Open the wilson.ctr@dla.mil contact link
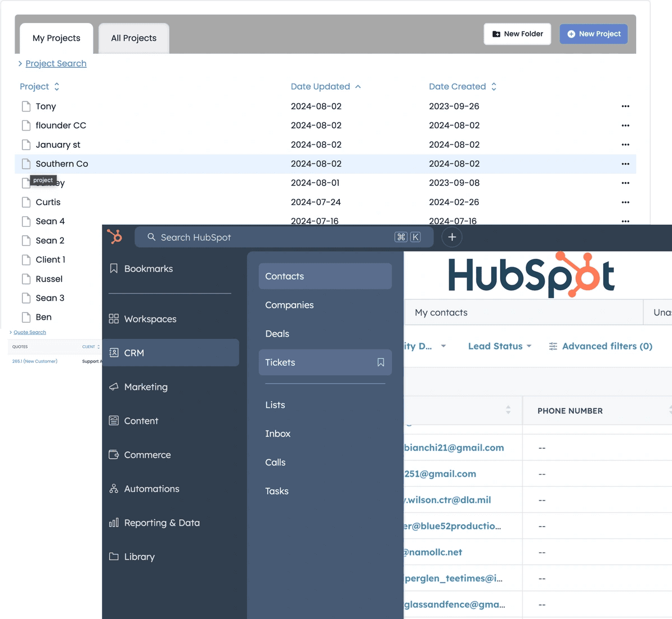The image size is (672, 619). click(x=447, y=500)
